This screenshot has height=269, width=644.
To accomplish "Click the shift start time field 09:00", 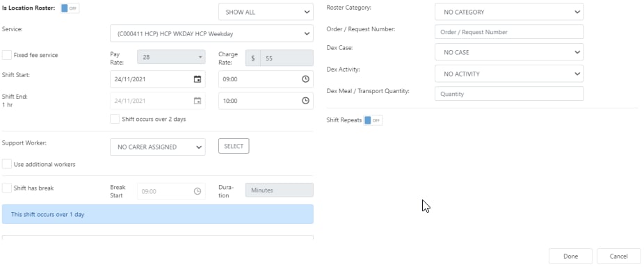I will coord(266,79).
